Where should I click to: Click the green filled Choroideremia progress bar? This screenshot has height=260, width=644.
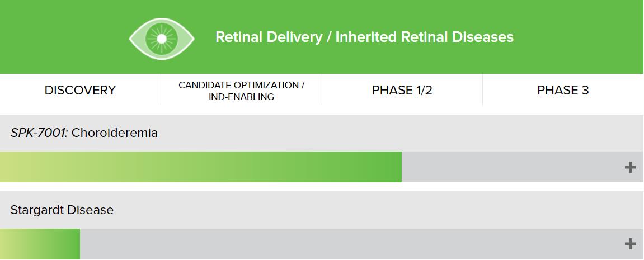point(200,167)
